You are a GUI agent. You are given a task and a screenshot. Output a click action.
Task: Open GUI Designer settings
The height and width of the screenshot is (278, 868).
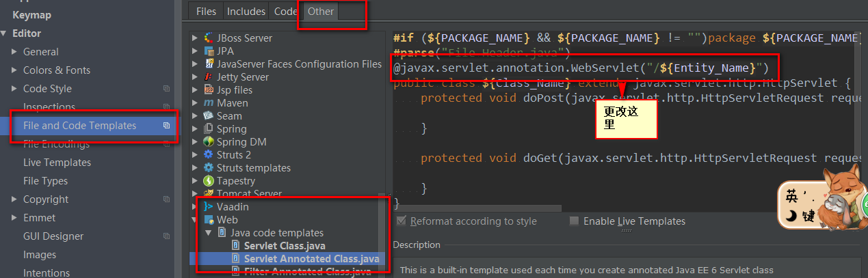pyautogui.click(x=53, y=236)
